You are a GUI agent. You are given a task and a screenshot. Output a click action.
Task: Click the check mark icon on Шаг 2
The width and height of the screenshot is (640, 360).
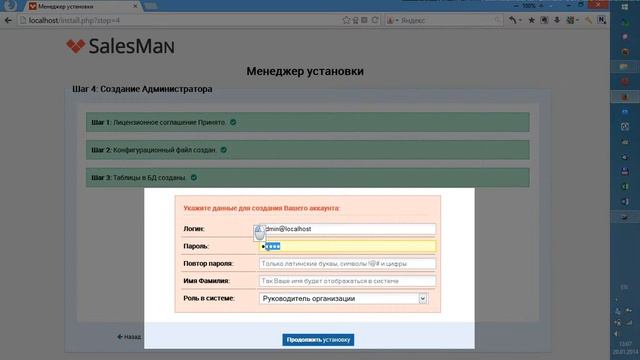coord(223,150)
